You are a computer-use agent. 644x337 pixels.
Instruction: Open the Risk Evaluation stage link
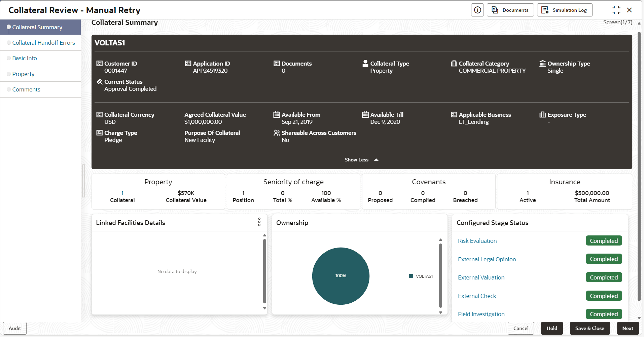pyautogui.click(x=477, y=241)
